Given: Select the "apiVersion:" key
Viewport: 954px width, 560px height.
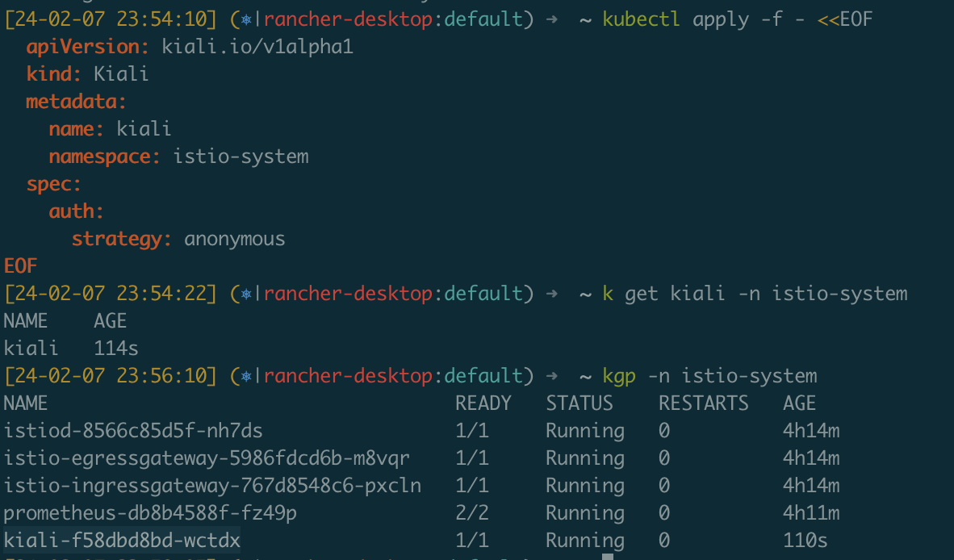Looking at the screenshot, I should [x=88, y=48].
